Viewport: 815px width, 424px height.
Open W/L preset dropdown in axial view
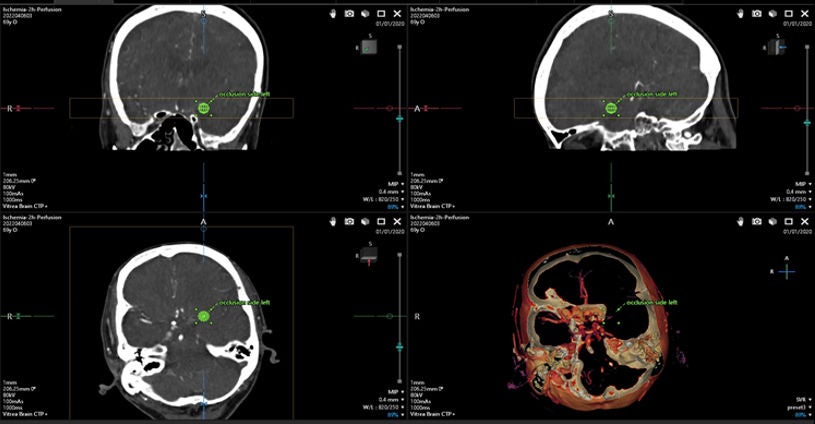(x=384, y=407)
